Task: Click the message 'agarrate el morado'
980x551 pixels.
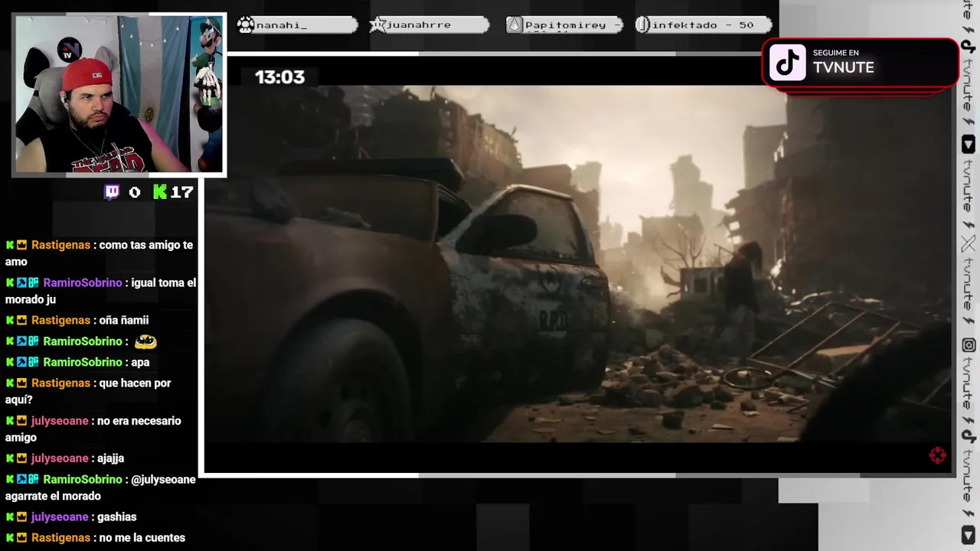Action: tap(53, 497)
